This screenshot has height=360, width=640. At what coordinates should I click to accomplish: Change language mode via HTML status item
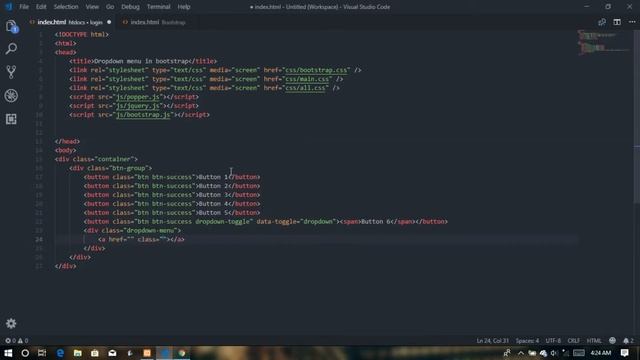[x=594, y=340]
